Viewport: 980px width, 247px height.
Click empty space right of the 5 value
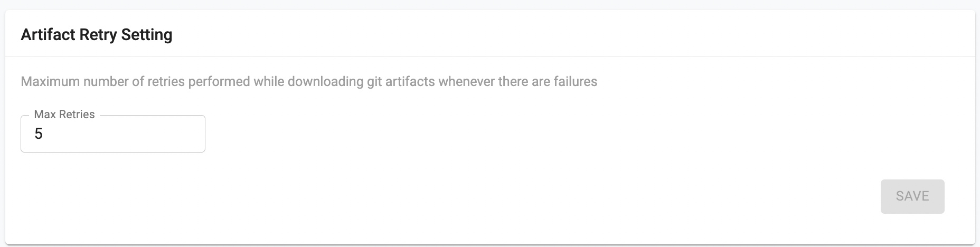pos(132,134)
